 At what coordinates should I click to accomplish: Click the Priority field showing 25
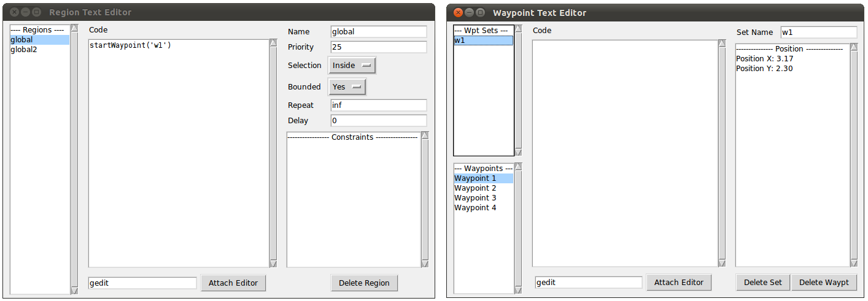click(x=379, y=47)
